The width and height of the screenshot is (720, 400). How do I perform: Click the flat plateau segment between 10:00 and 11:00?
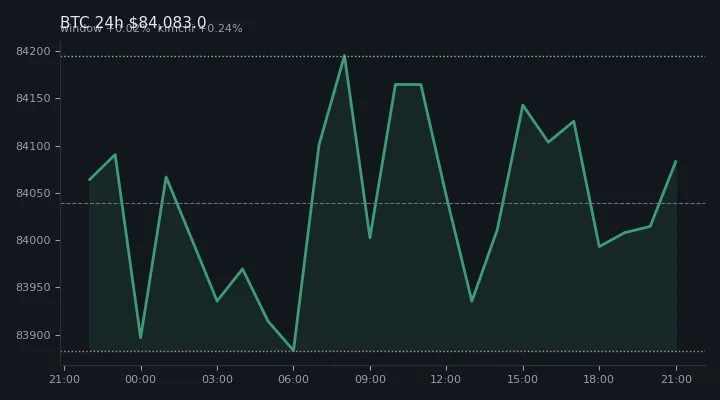click(408, 85)
